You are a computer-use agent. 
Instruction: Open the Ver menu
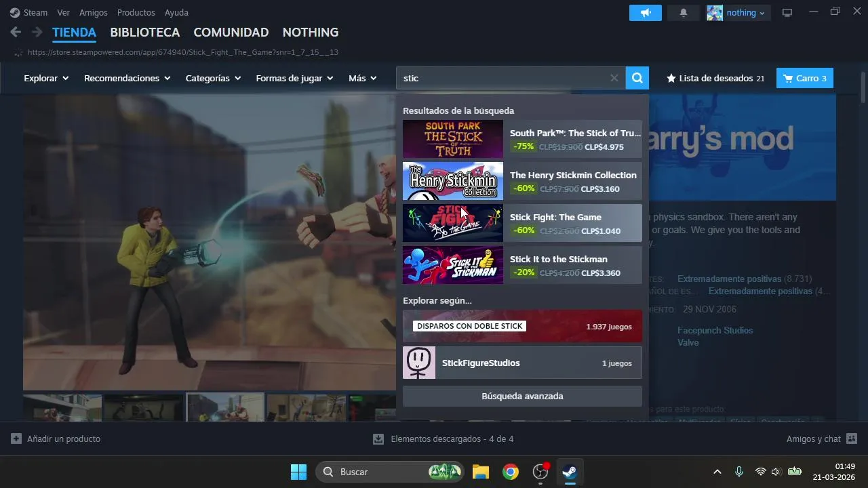pyautogui.click(x=63, y=12)
